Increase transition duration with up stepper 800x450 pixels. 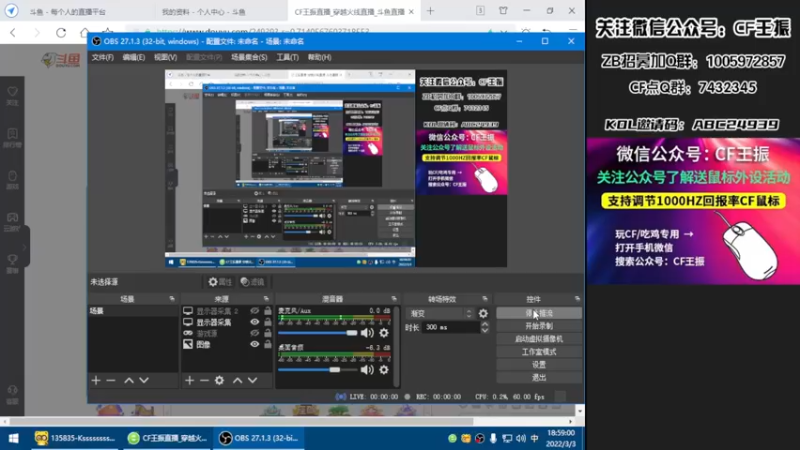[x=485, y=324]
